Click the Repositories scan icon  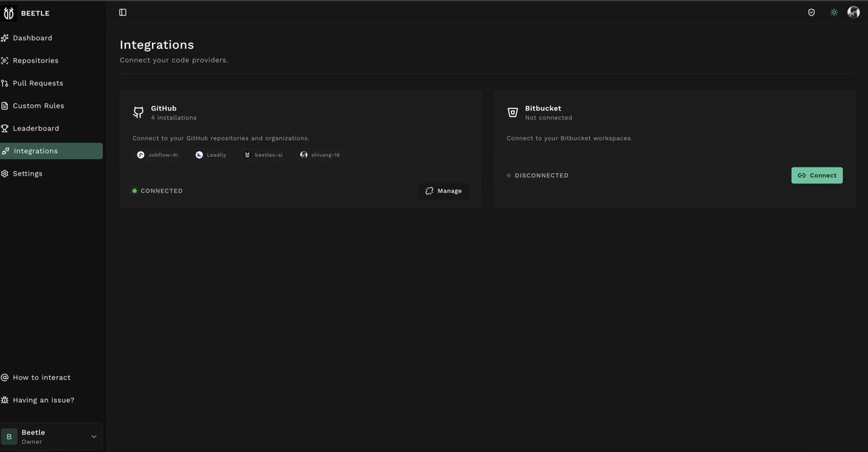[5, 61]
